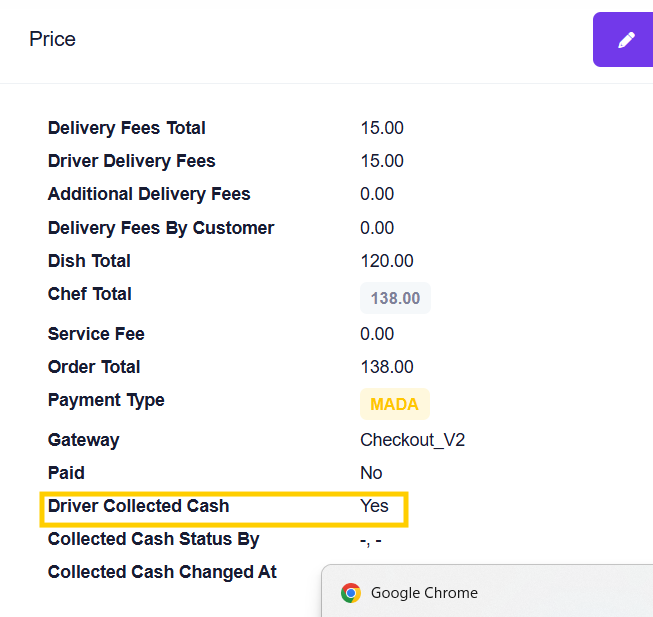Click the Google Chrome icon

(351, 592)
